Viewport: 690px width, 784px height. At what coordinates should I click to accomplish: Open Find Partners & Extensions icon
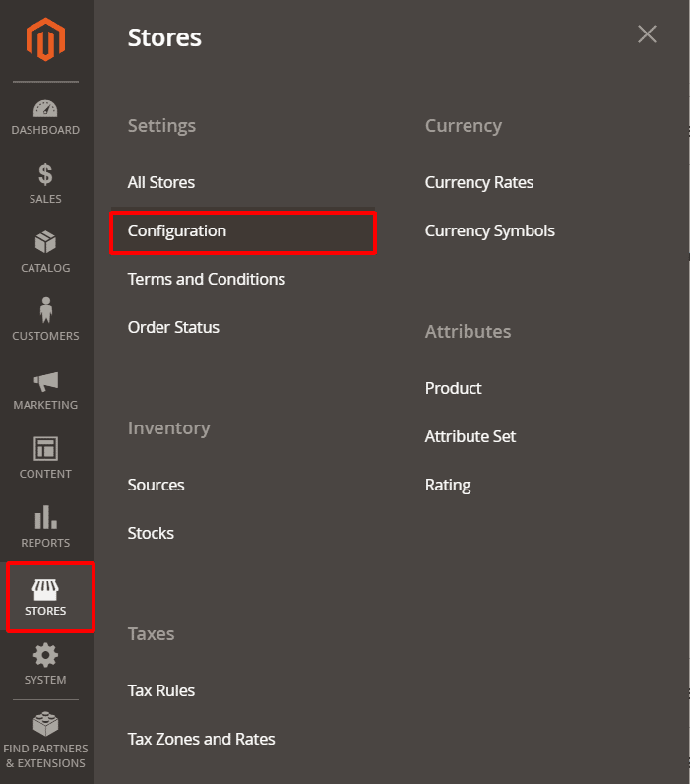tap(46, 725)
